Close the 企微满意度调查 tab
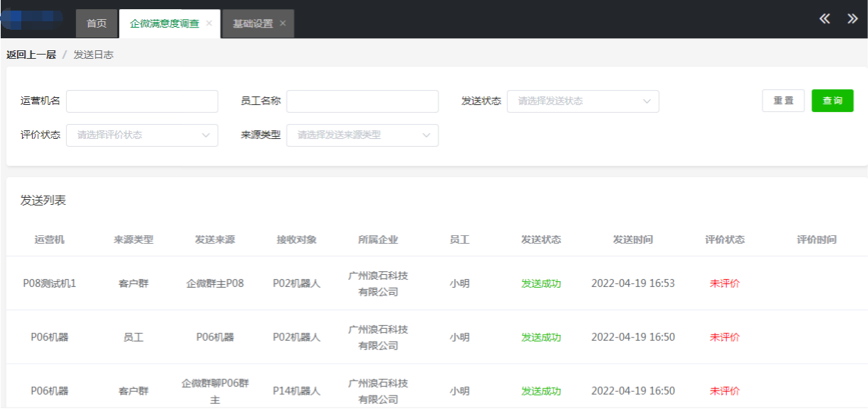 [209, 23]
